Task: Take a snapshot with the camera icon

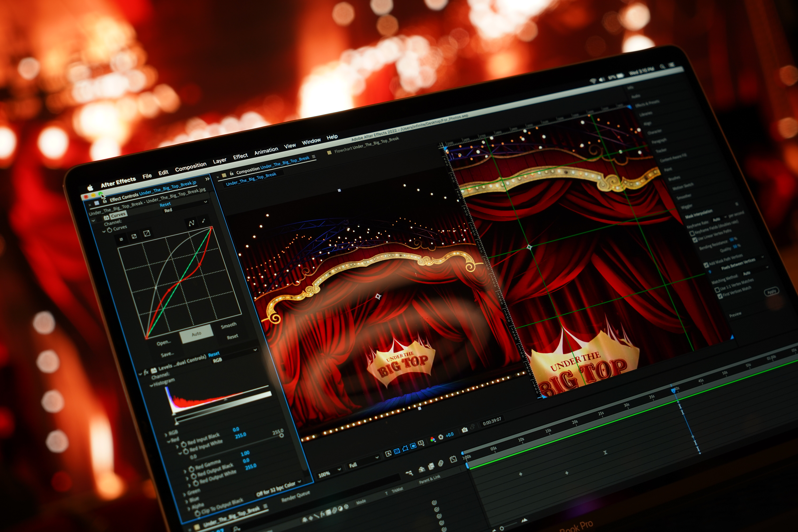Action: 464,430
